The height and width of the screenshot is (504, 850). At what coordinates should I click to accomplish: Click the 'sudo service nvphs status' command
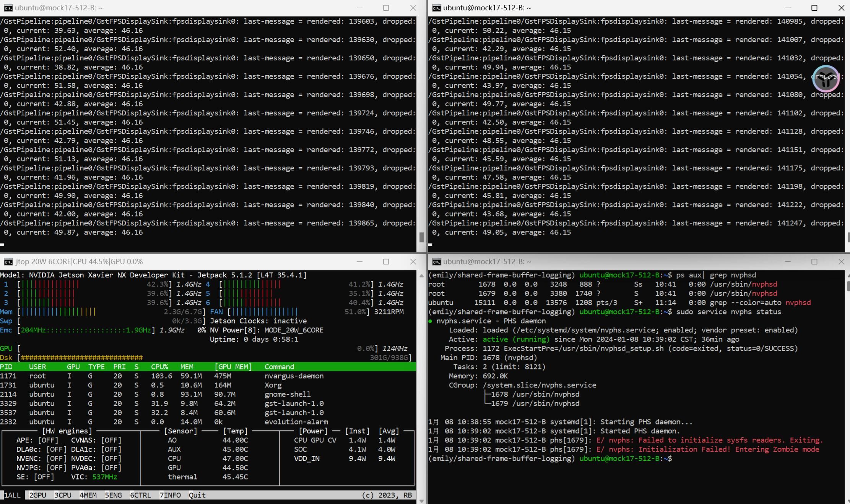pos(728,312)
